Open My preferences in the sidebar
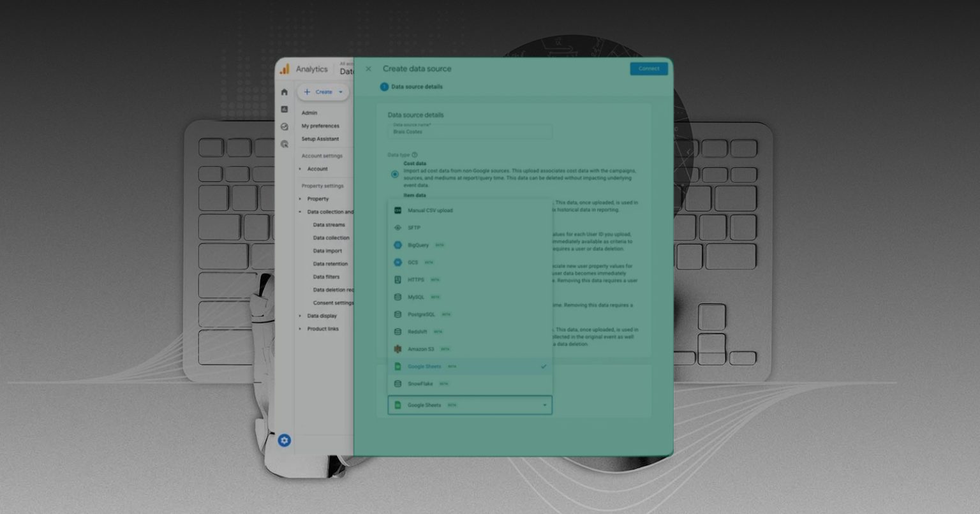The height and width of the screenshot is (514, 980). tap(320, 126)
